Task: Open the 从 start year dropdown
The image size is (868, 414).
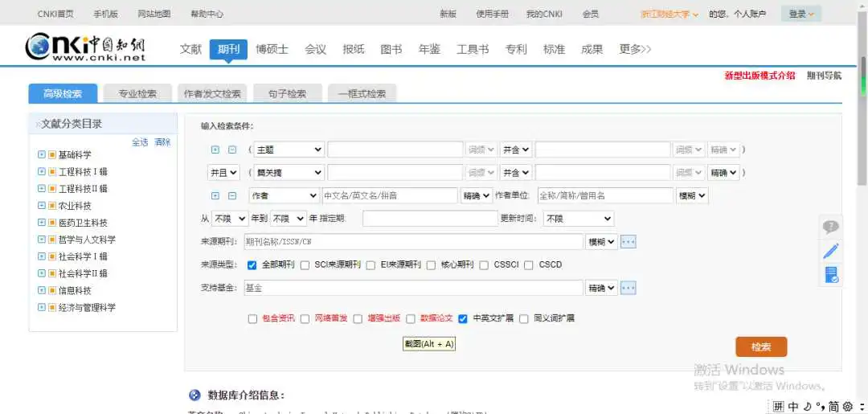Action: (x=229, y=219)
